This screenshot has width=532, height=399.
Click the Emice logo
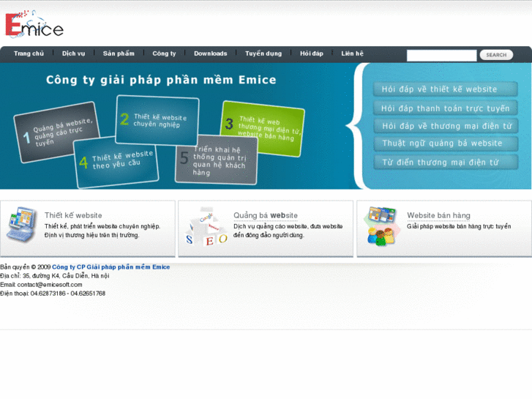pos(34,24)
